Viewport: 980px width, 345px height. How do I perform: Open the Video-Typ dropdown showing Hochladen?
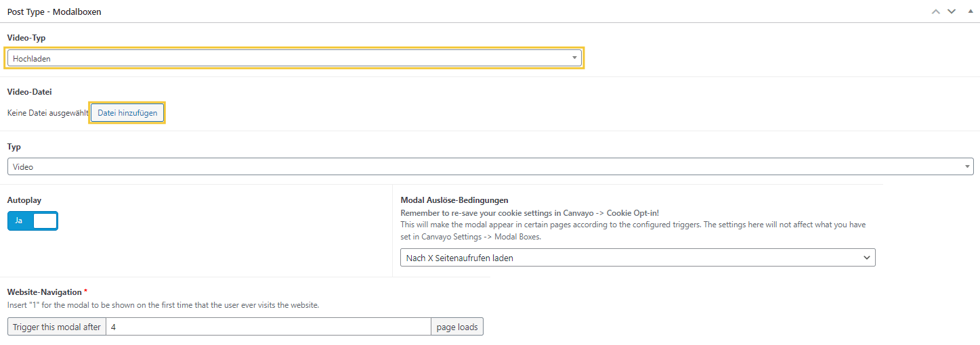click(x=294, y=58)
